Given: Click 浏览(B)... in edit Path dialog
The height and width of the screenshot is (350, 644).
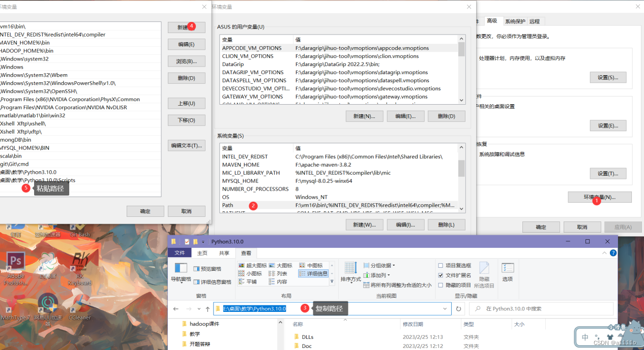Looking at the screenshot, I should point(187,61).
